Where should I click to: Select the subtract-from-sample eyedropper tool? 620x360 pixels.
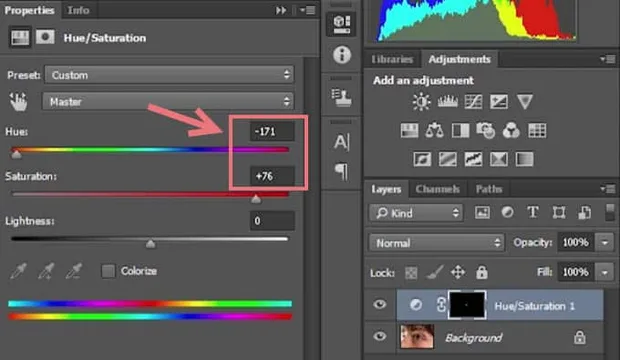pyautogui.click(x=74, y=271)
